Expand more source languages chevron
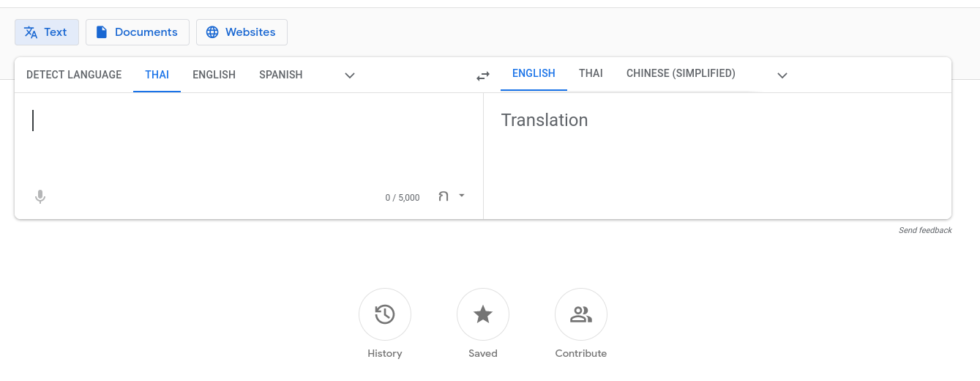The image size is (980, 381). [x=350, y=75]
